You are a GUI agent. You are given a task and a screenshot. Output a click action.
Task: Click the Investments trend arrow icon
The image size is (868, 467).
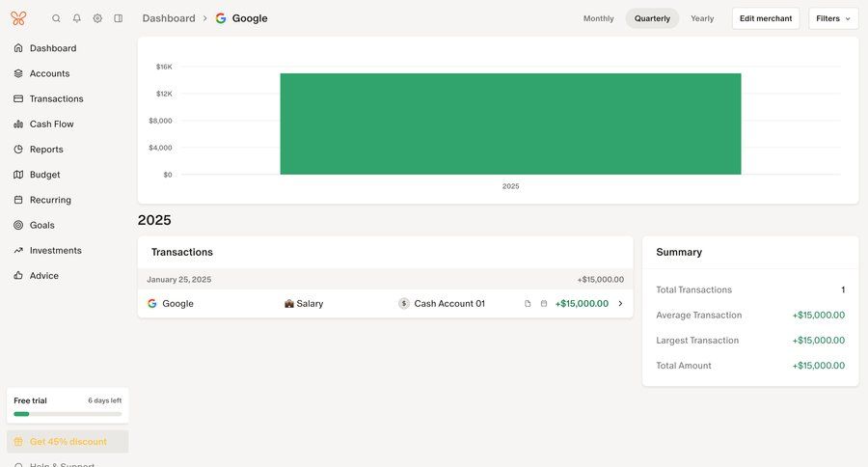pyautogui.click(x=18, y=251)
